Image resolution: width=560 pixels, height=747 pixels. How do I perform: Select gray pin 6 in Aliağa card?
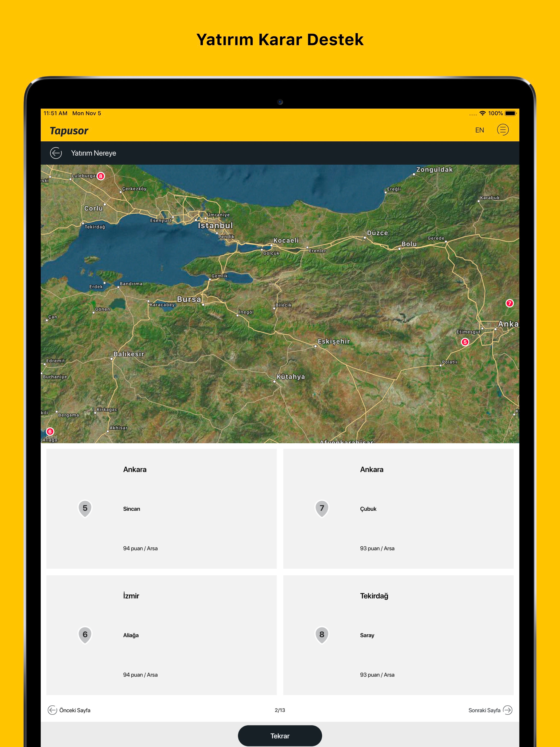coord(85,635)
